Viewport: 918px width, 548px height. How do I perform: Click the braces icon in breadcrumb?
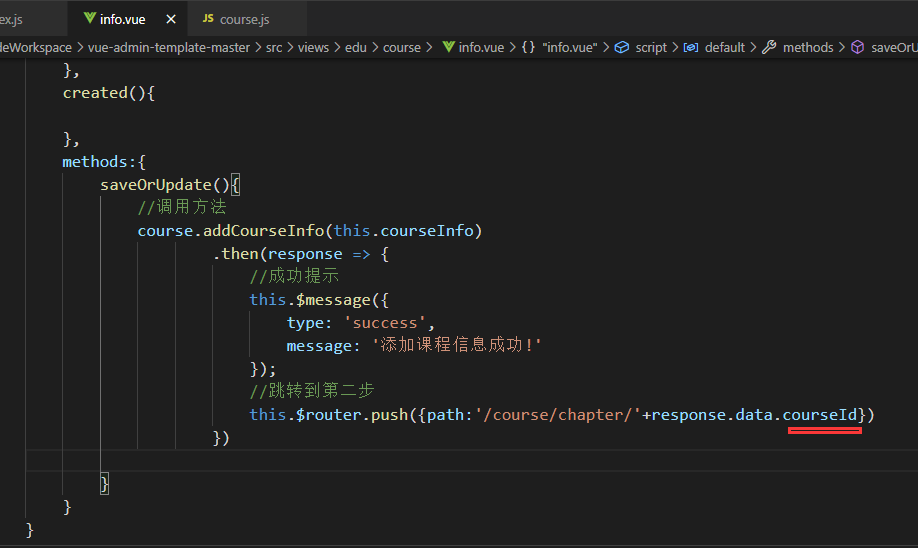point(528,47)
